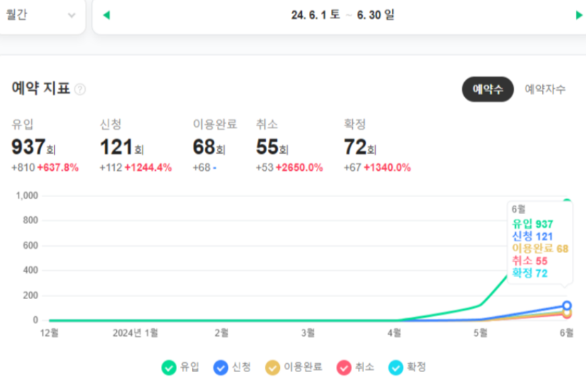Toggle the yellow 이용완료 legend checkmark
The width and height of the screenshot is (586, 392).
tap(272, 367)
